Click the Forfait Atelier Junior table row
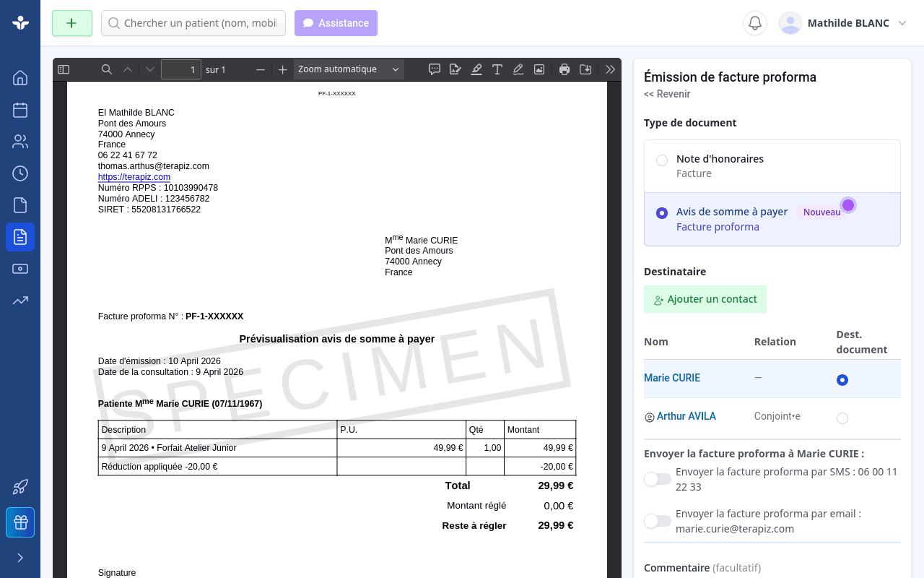The height and width of the screenshot is (578, 924). 337,448
